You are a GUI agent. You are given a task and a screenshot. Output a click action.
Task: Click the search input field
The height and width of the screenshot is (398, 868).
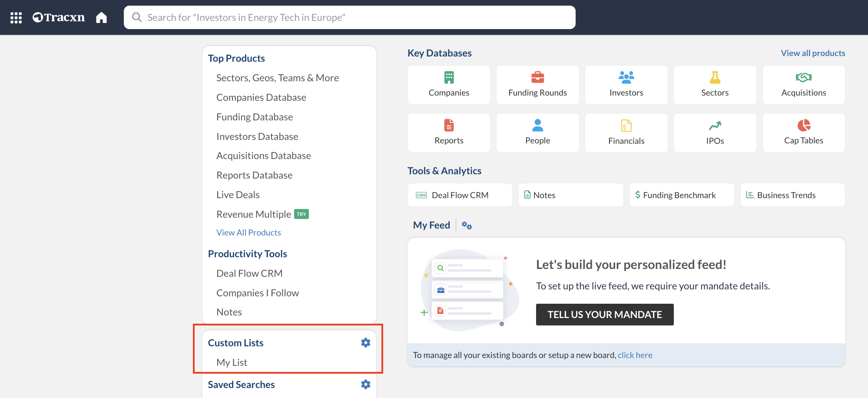tap(349, 17)
